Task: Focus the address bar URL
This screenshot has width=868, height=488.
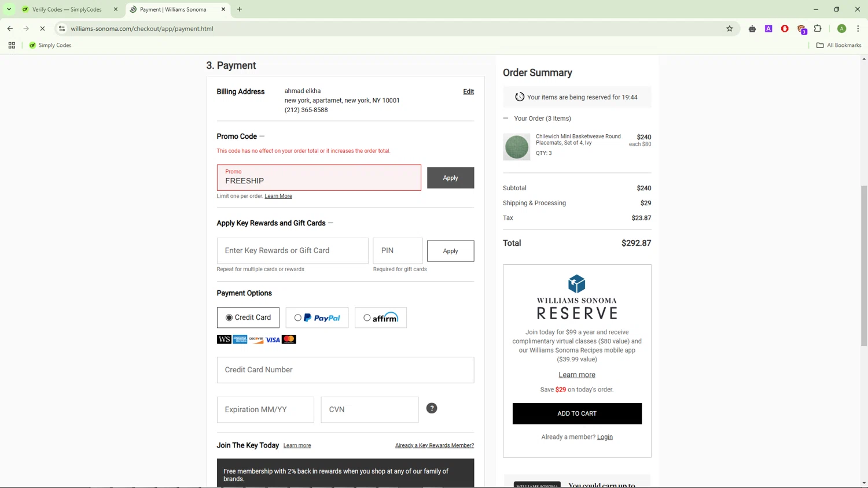Action: 142,28
